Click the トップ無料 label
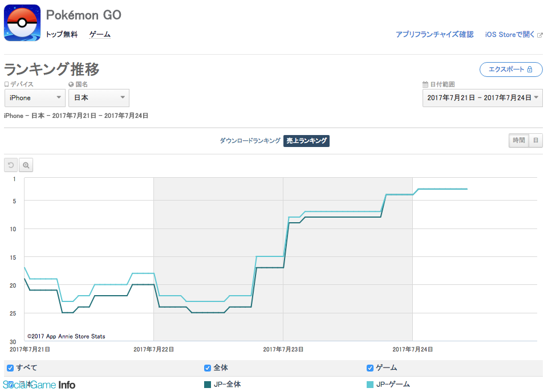The height and width of the screenshot is (392, 548). tap(62, 34)
